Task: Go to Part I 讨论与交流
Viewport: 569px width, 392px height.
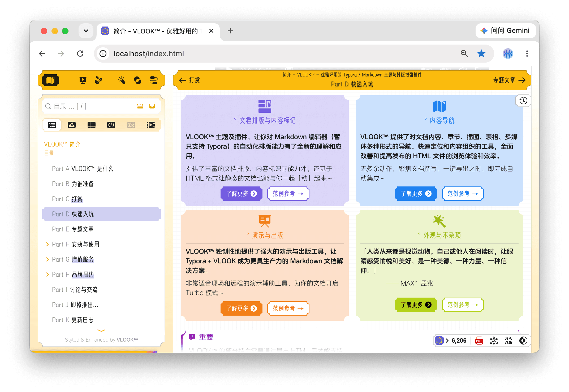Action: (75, 290)
